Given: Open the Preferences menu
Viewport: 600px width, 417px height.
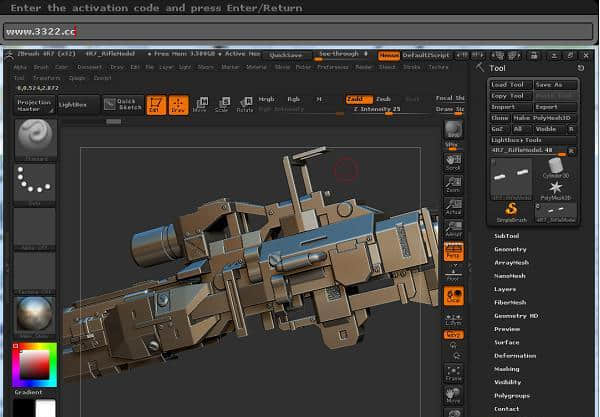Looking at the screenshot, I should (332, 67).
